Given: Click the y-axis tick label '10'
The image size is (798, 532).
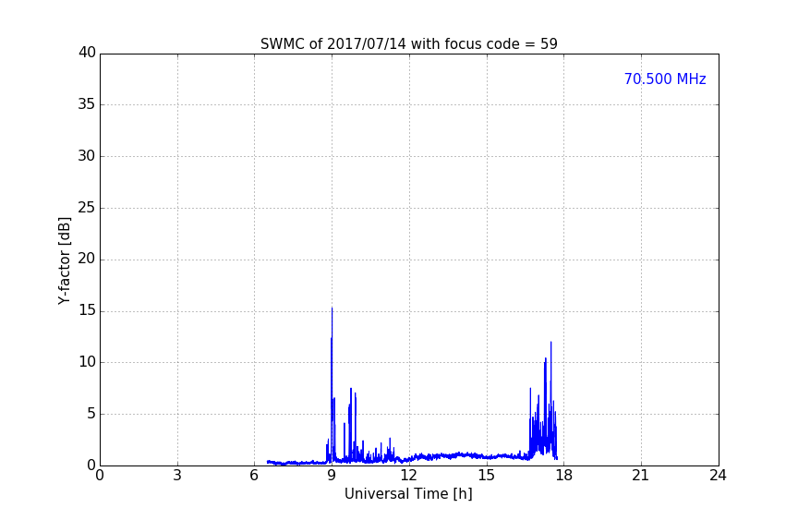Looking at the screenshot, I should tap(87, 362).
